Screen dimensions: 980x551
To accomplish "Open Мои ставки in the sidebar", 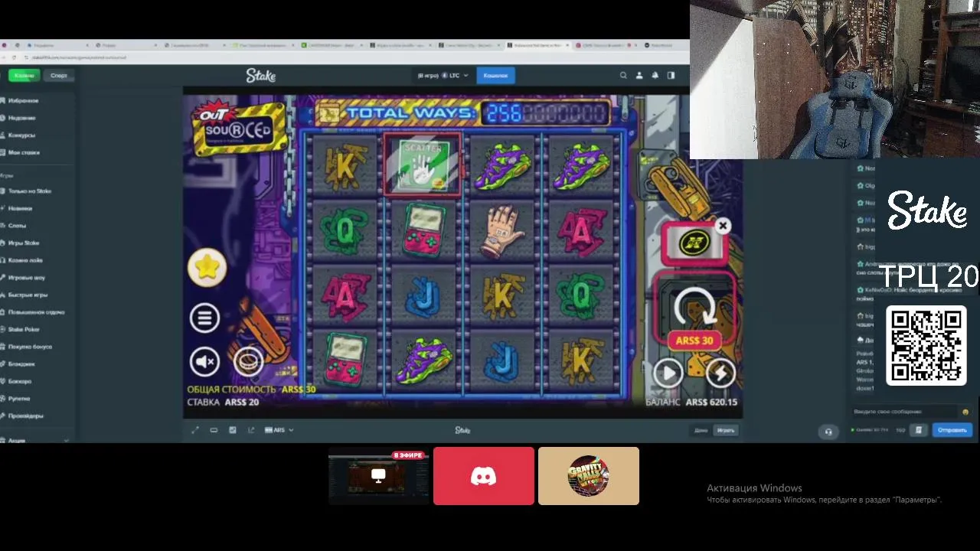I will [x=23, y=152].
